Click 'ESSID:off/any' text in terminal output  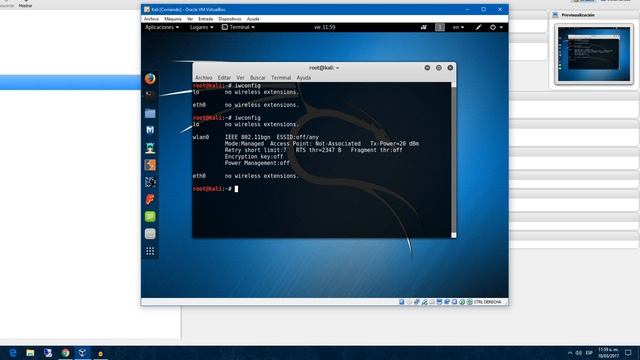point(298,137)
